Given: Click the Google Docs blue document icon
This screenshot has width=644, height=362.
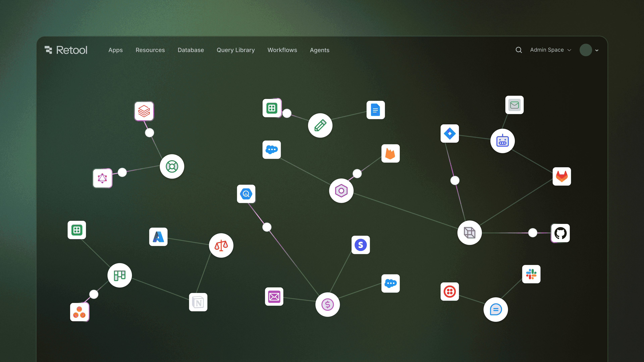Looking at the screenshot, I should coord(375,110).
